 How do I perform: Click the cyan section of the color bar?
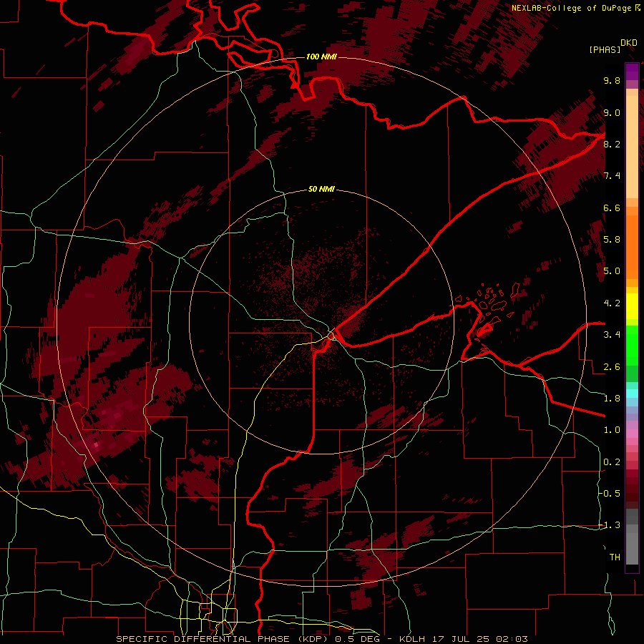click(632, 394)
